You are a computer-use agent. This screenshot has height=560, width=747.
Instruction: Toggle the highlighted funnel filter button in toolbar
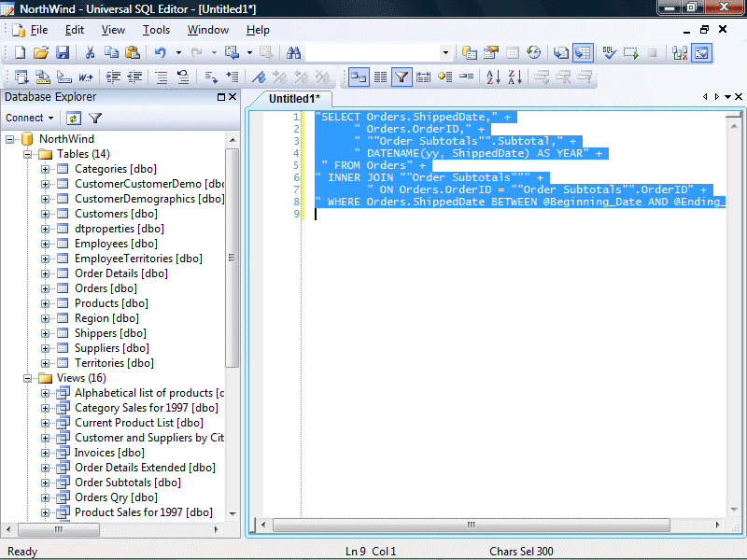pyautogui.click(x=402, y=77)
